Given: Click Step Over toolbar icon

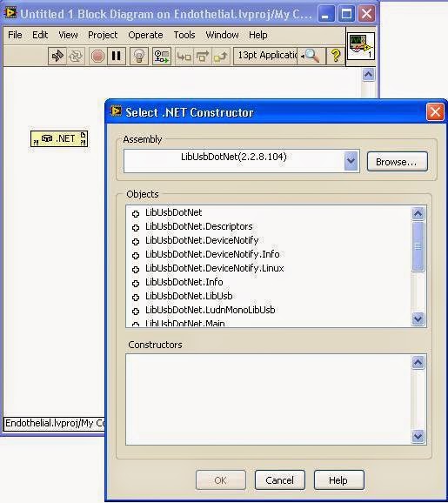Looking at the screenshot, I should 203,57.
